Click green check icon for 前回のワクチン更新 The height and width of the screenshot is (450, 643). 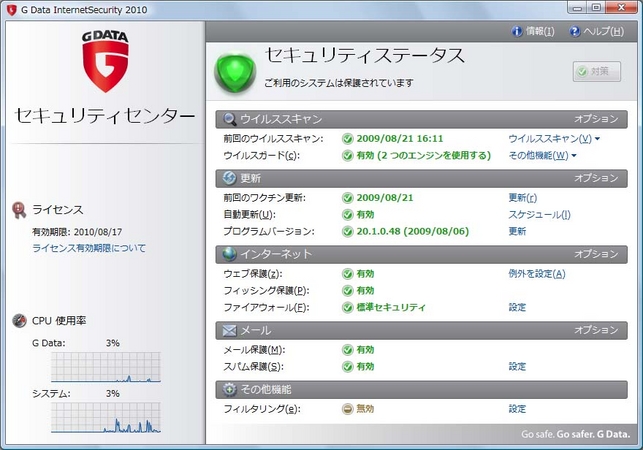347,198
